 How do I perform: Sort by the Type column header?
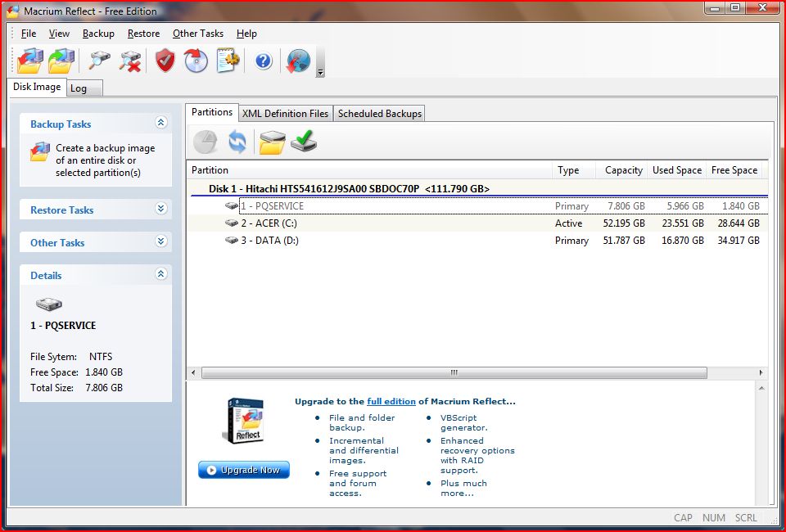click(x=574, y=170)
